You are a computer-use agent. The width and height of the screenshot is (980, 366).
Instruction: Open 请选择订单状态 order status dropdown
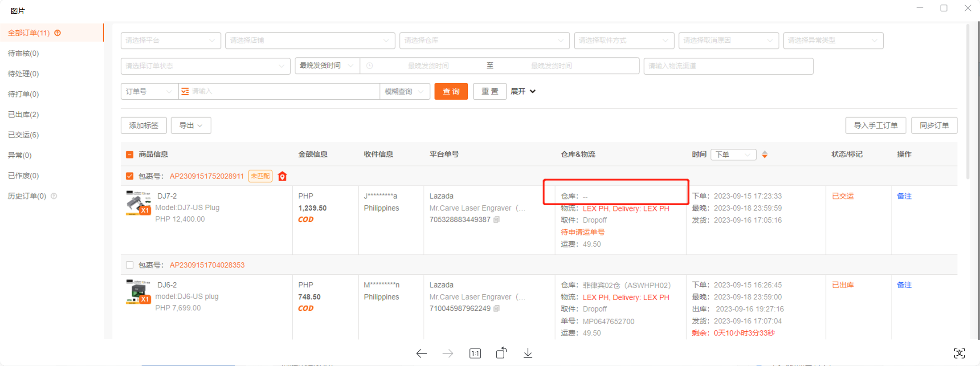tap(205, 66)
